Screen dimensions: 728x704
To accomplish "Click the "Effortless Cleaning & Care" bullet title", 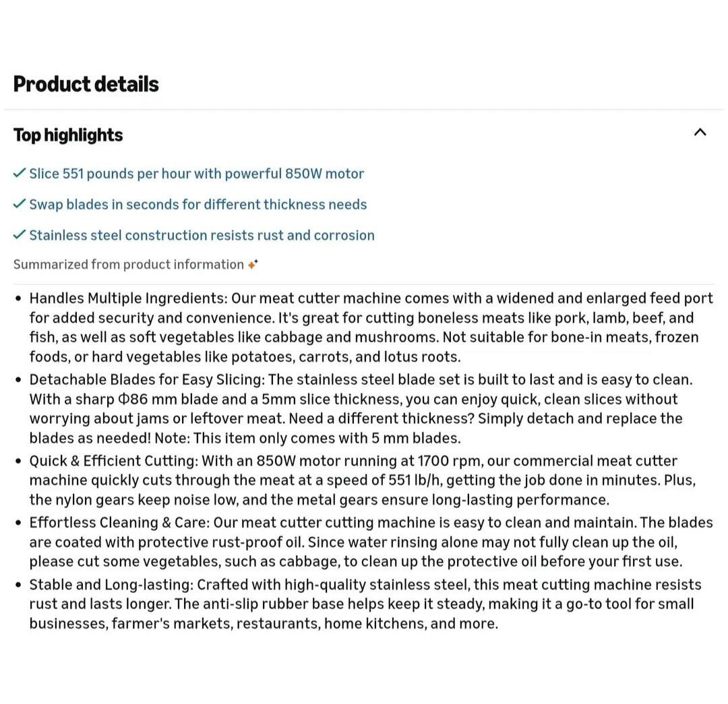I will tap(119, 523).
